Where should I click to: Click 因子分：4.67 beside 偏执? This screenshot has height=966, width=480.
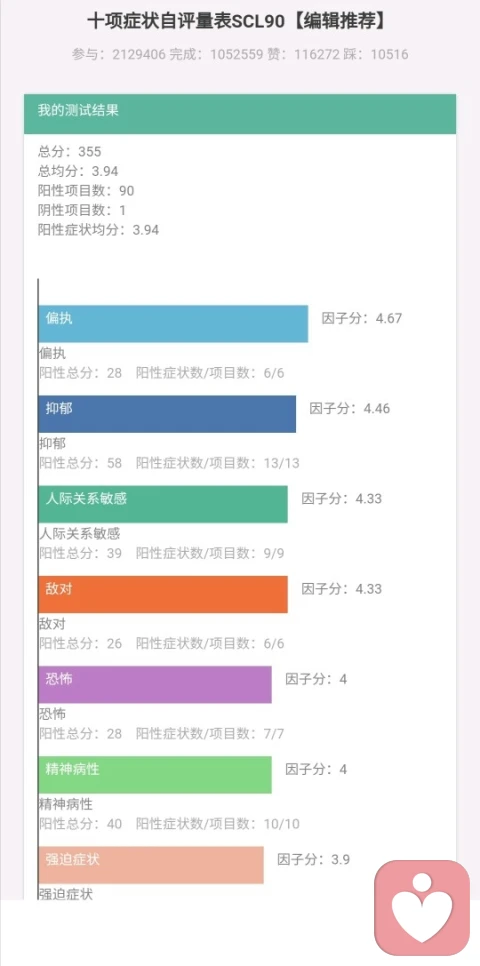pyautogui.click(x=362, y=319)
